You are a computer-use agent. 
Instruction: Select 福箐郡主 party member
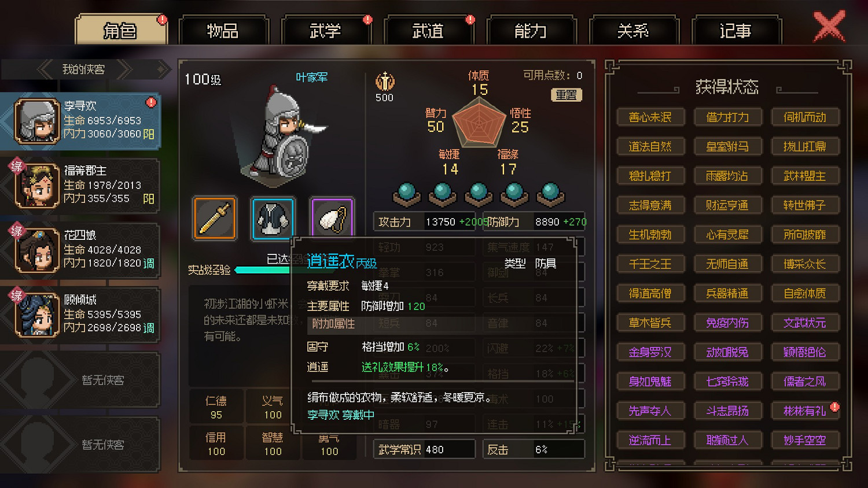click(x=81, y=185)
